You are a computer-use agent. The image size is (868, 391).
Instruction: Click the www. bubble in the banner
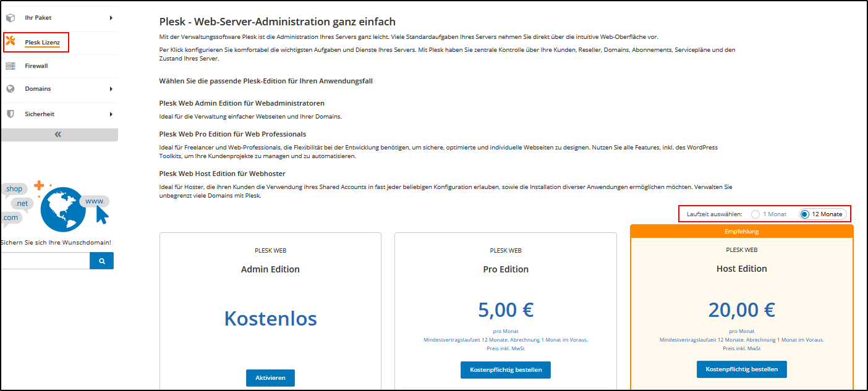94,201
